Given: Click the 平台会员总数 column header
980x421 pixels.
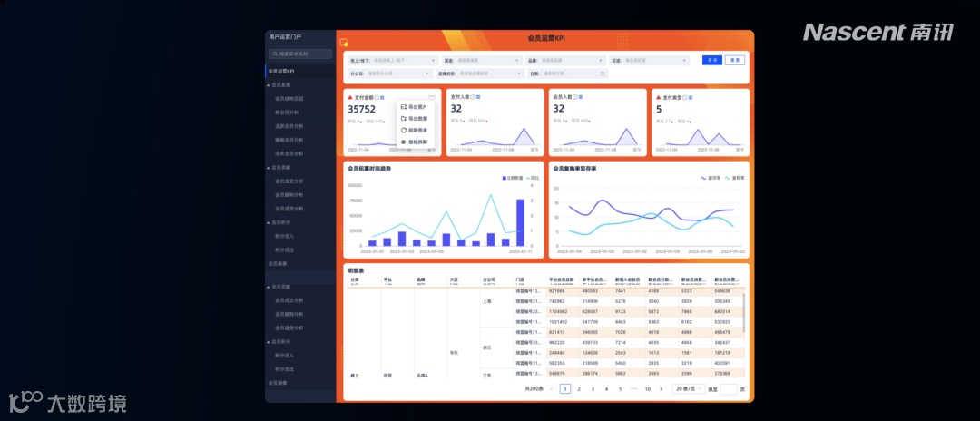Looking at the screenshot, I should tap(562, 279).
